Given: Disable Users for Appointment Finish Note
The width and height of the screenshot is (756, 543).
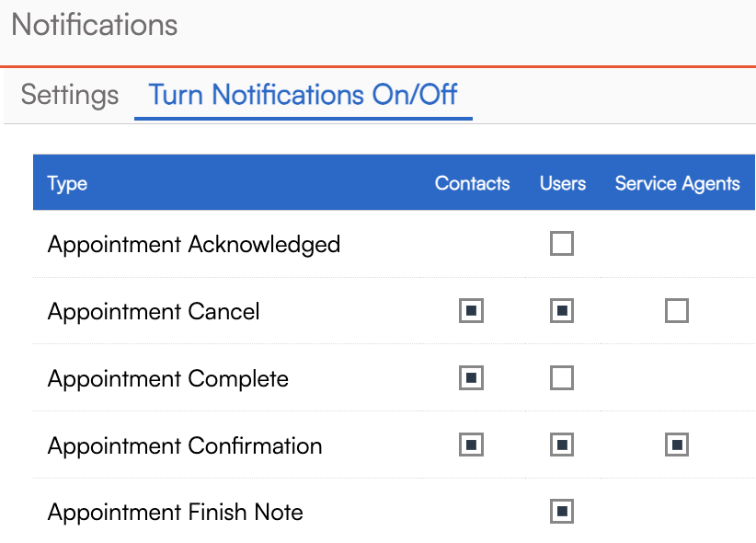Looking at the screenshot, I should [562, 511].
